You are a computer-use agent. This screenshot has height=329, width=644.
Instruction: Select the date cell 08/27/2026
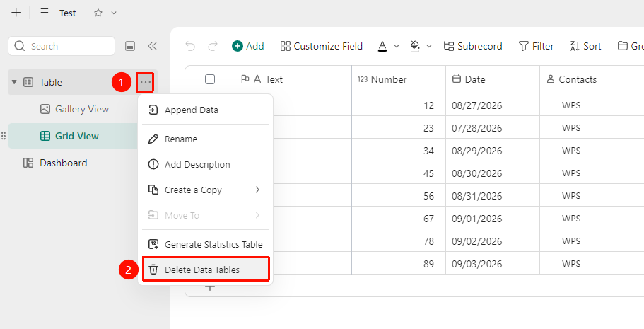tap(493, 105)
